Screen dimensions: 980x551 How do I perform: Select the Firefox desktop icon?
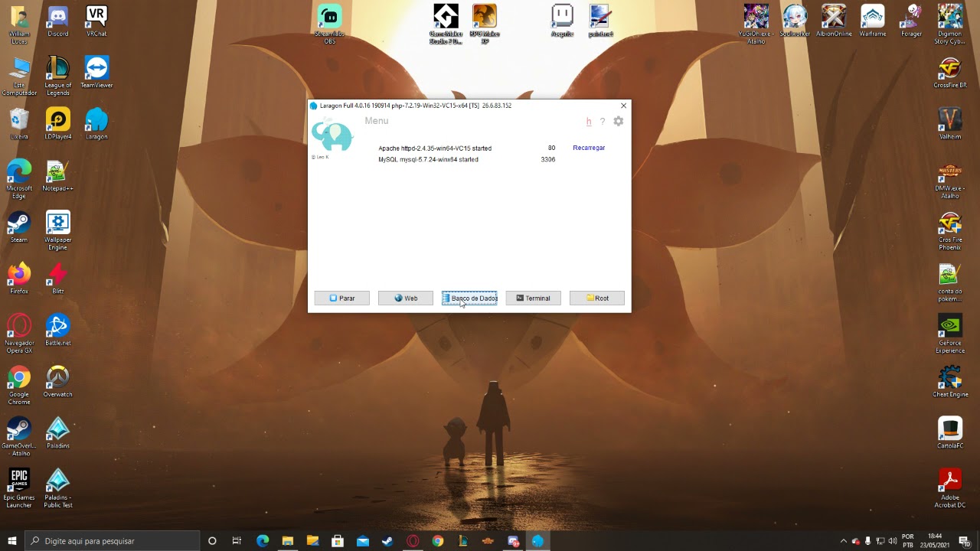point(19,279)
